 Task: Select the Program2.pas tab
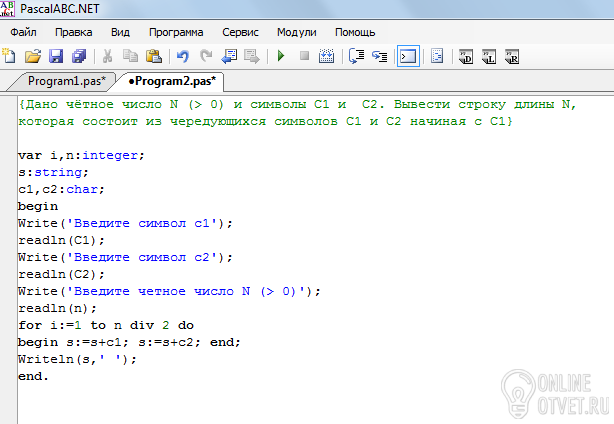point(172,81)
